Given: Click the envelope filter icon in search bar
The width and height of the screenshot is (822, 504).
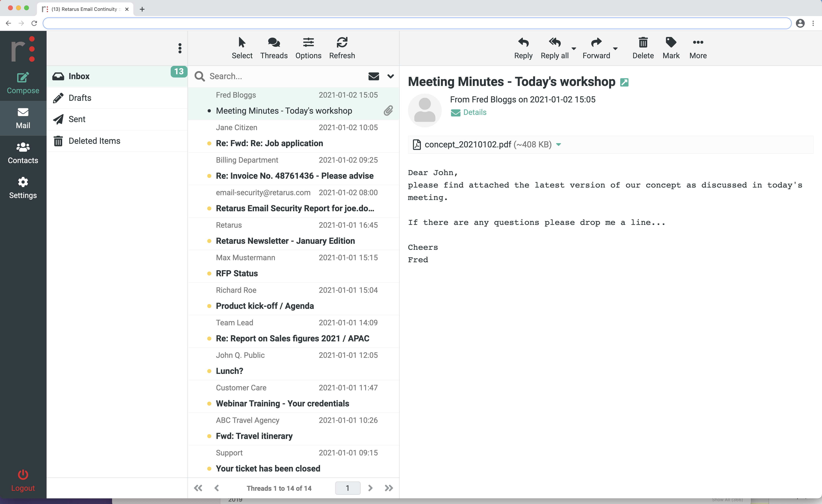Looking at the screenshot, I should 374,76.
